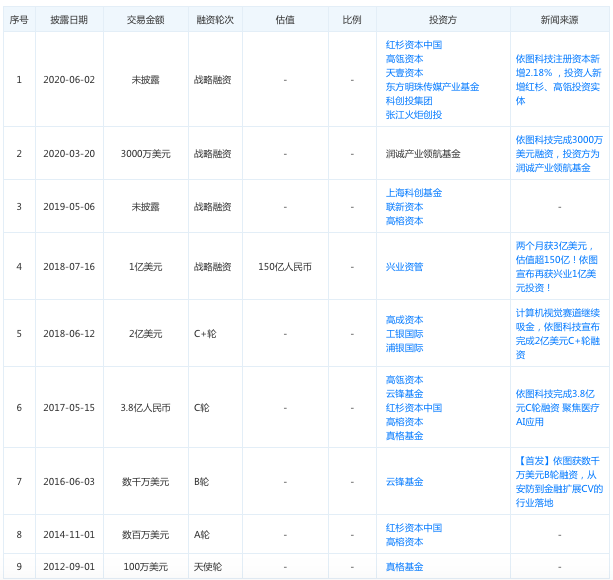Image resolution: width=613 pixels, height=580 pixels.
Task: Open the 兴业资管 investor link
Action: tap(404, 267)
